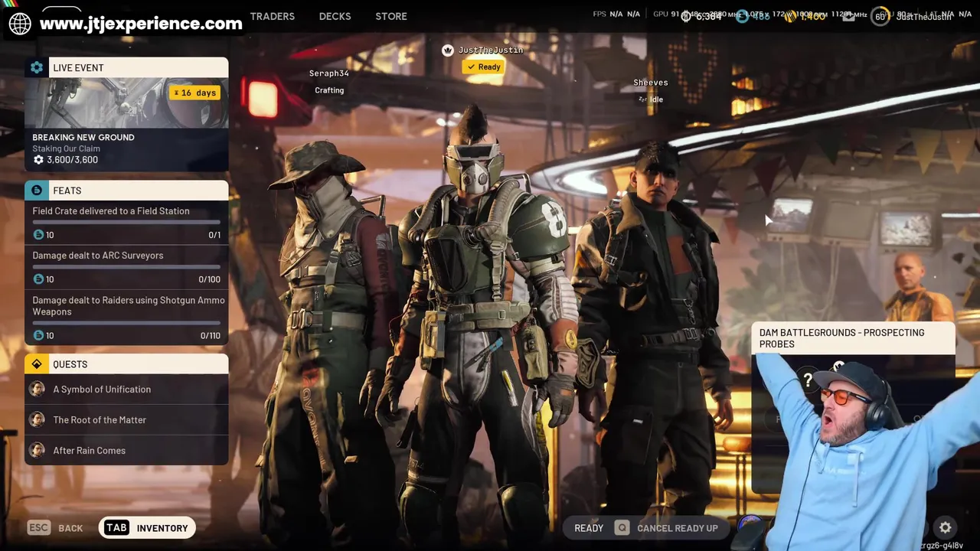Image resolution: width=980 pixels, height=551 pixels.
Task: Click the Quests diamond header icon
Action: (37, 364)
